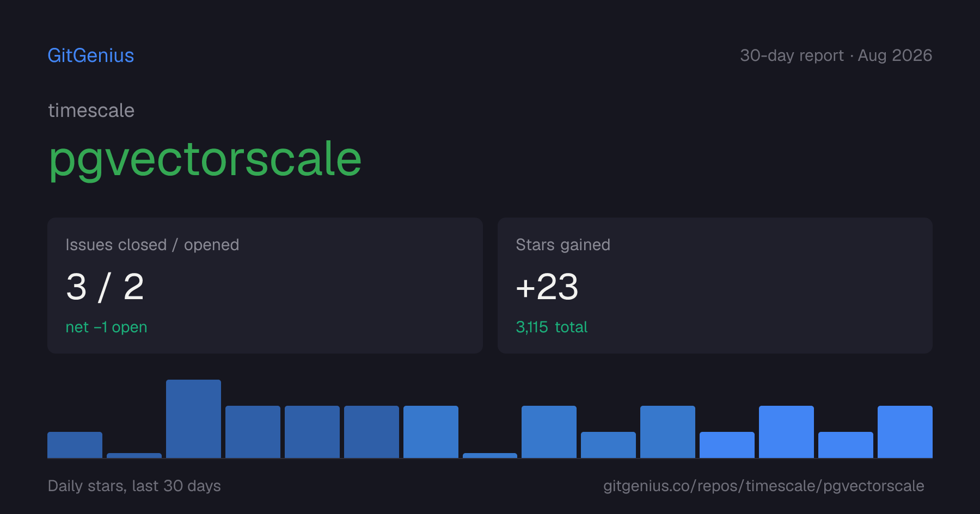Click the first bar of the daily stars chart
This screenshot has width=980, height=514.
(75, 445)
